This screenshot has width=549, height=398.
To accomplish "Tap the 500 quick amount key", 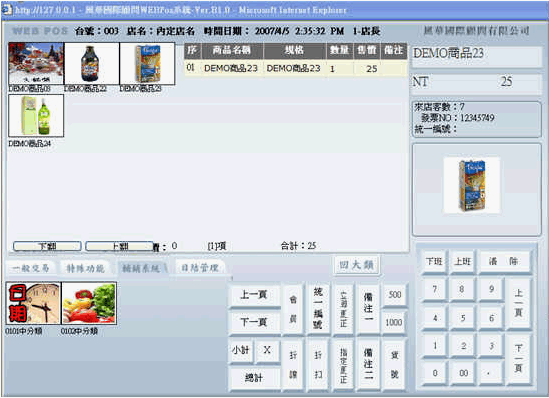I will (394, 295).
